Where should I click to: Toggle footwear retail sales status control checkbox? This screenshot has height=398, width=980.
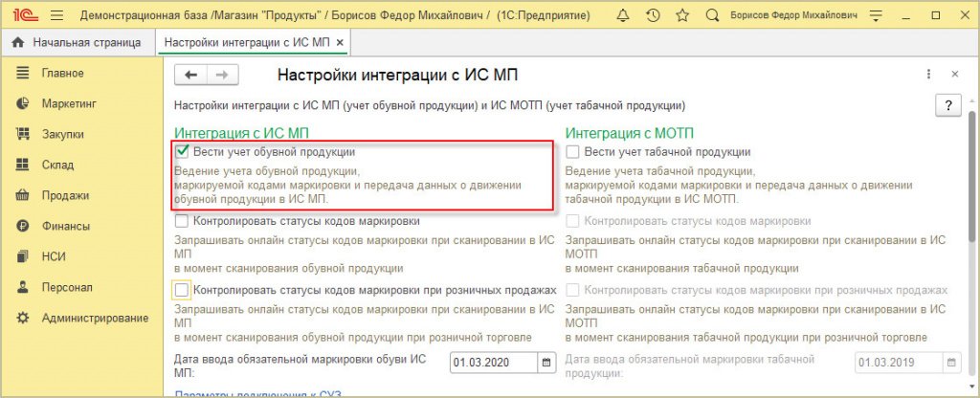pos(182,289)
